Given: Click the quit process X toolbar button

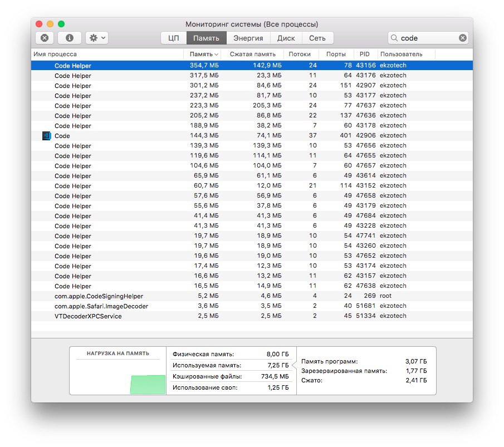Looking at the screenshot, I should (45, 38).
